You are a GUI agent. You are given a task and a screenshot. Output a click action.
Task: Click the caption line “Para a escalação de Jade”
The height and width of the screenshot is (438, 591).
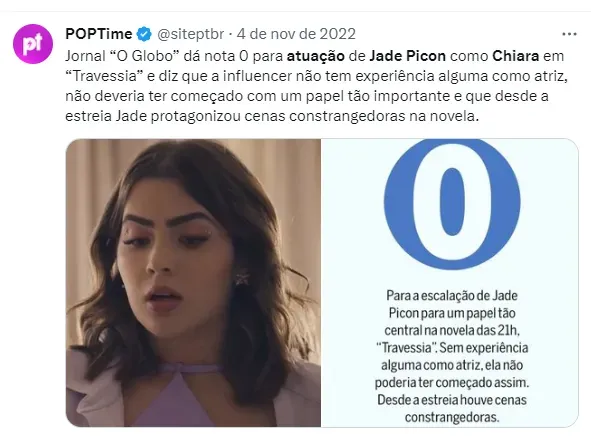452,296
